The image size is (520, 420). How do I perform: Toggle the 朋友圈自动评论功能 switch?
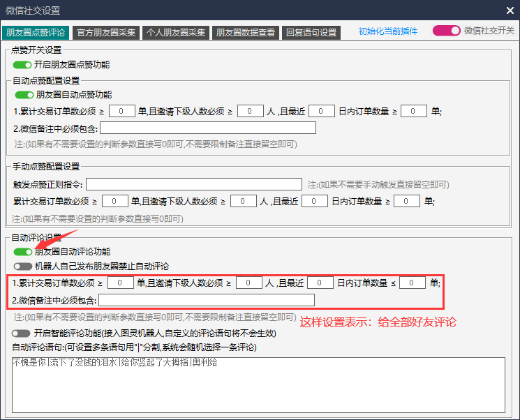point(22,252)
